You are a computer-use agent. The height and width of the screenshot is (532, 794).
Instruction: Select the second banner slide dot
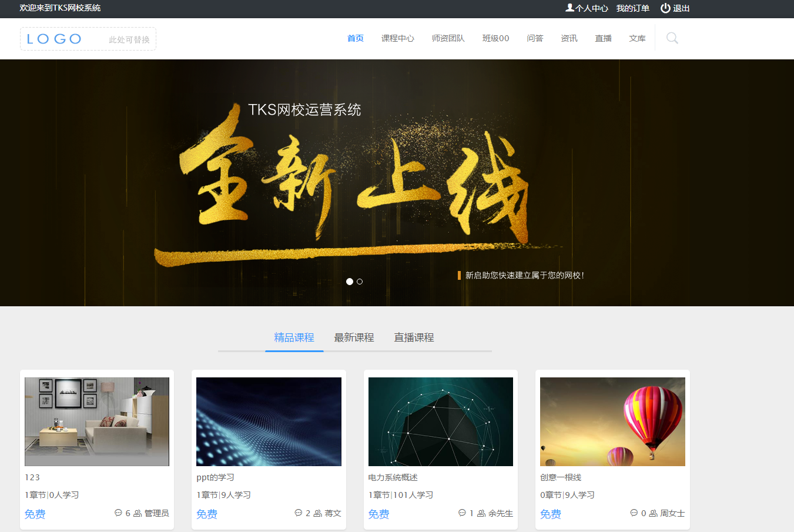pos(360,282)
